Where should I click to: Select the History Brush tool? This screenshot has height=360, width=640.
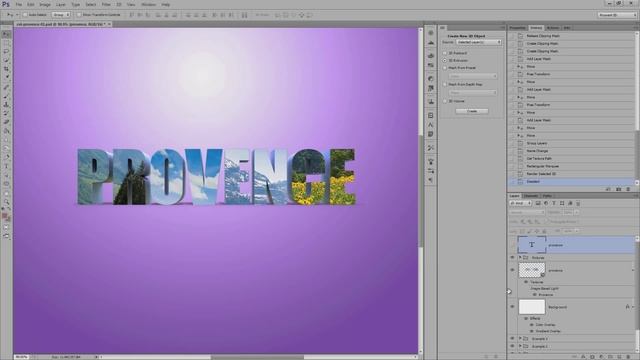coord(6,113)
